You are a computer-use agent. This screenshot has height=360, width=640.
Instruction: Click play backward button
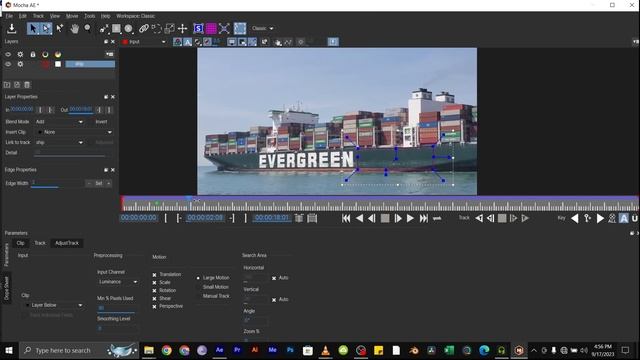359,218
